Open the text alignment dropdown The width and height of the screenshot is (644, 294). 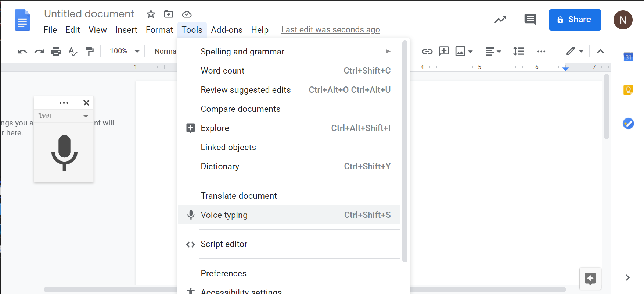(x=493, y=51)
